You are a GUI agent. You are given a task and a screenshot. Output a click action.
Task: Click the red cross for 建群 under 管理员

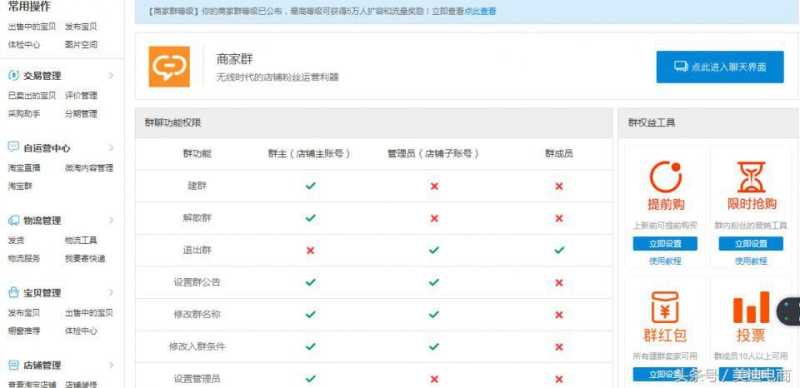pyautogui.click(x=434, y=186)
